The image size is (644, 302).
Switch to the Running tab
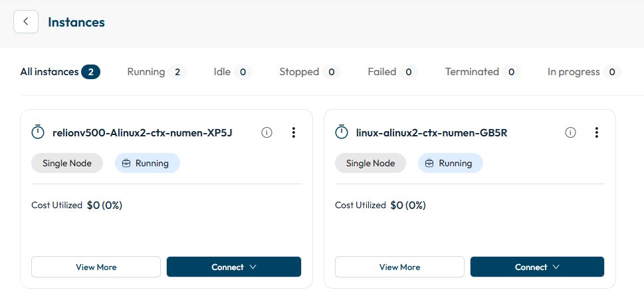[x=157, y=72]
